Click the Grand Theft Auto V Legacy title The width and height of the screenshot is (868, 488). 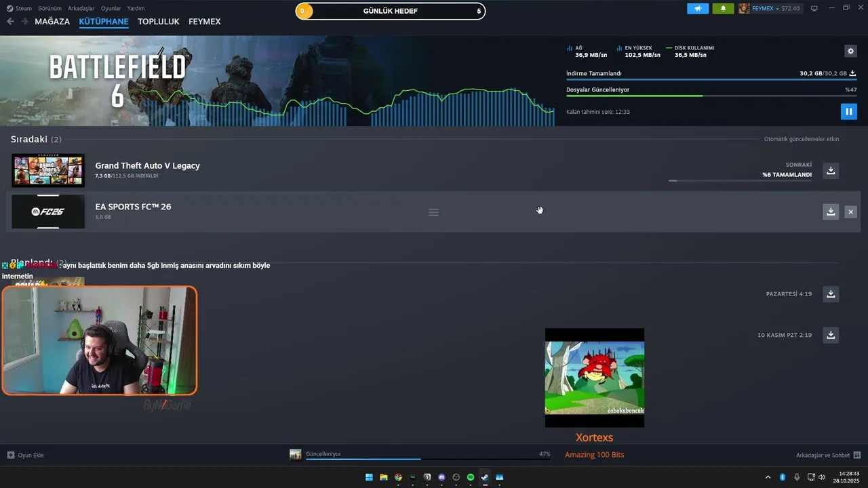pos(147,165)
